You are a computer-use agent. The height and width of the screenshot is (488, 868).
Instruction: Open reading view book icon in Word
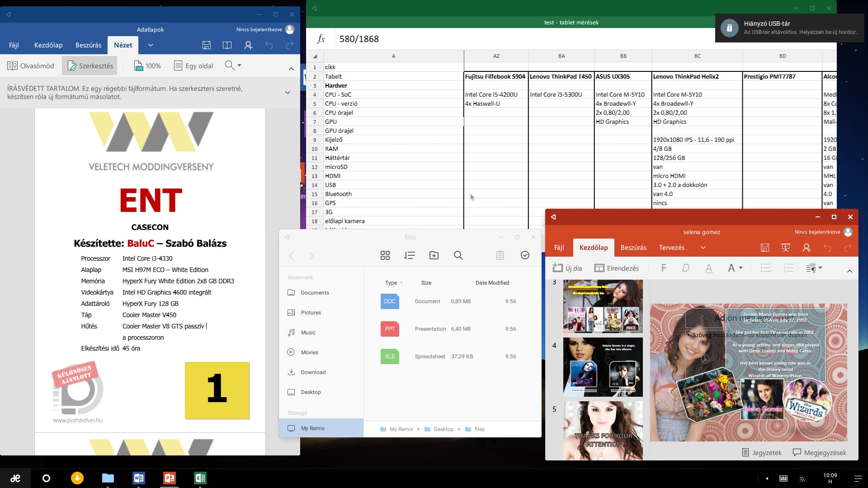pyautogui.click(x=227, y=45)
